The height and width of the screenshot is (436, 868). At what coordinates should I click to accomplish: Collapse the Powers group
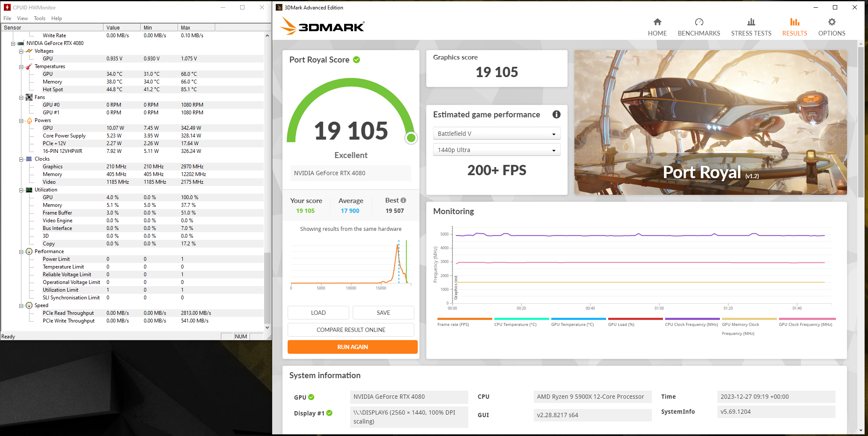point(21,121)
